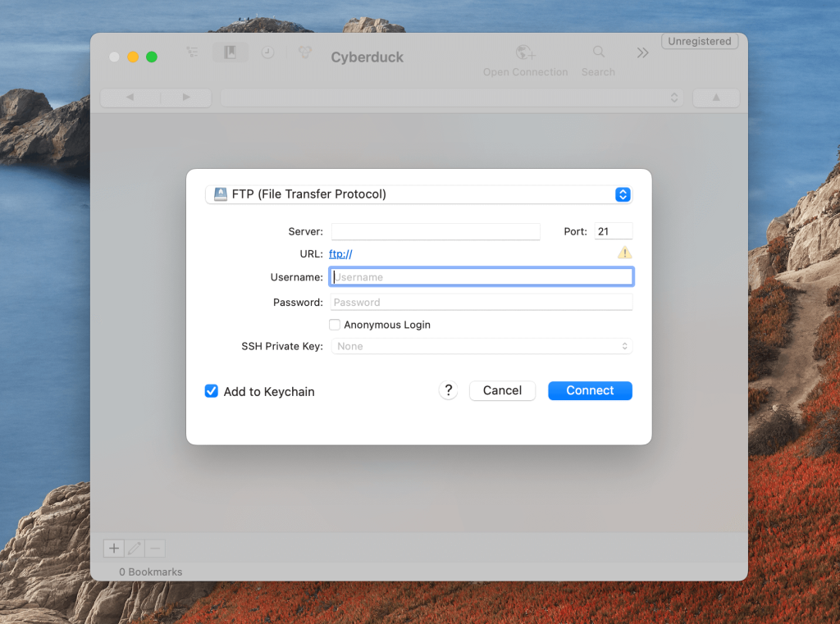Switch to the browser outline view icon

(192, 52)
